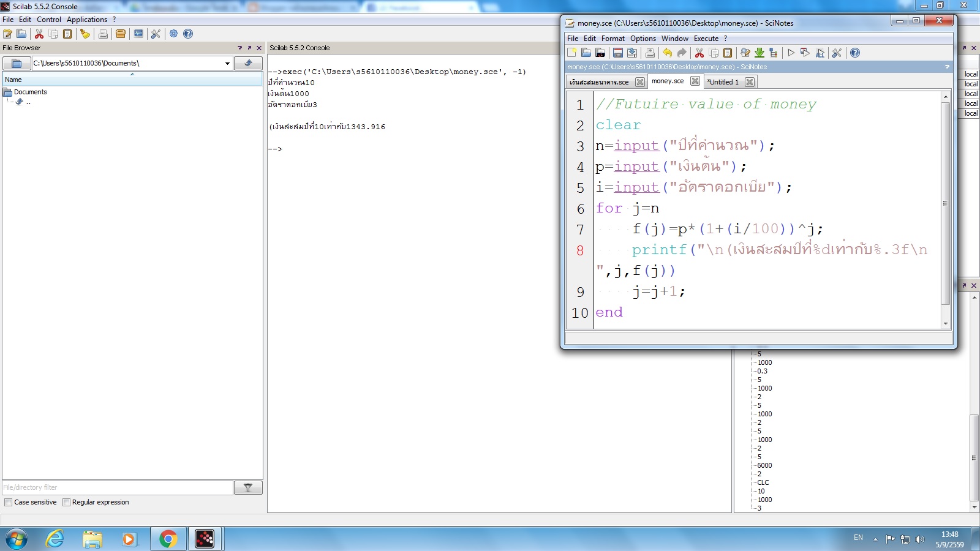The image size is (980, 551).
Task: Open Google Chrome from the taskbar
Action: point(168,539)
